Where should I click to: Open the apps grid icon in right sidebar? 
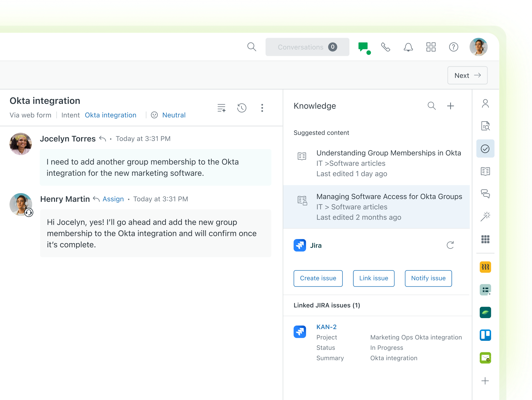click(x=486, y=239)
